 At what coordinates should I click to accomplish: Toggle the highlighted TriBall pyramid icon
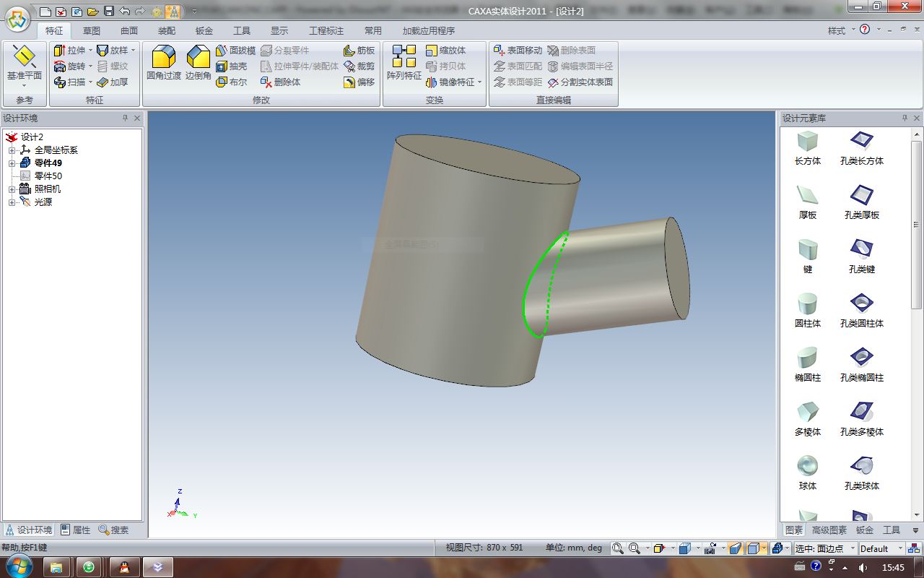[x=172, y=12]
